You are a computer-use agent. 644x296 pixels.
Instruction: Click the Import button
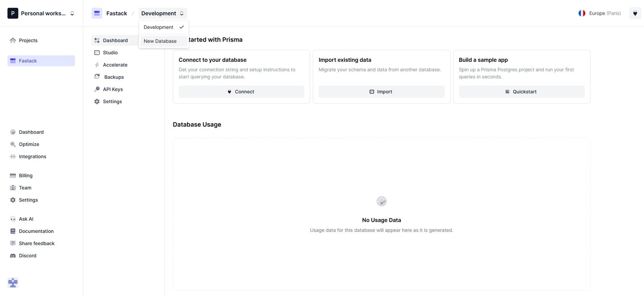coord(381,92)
